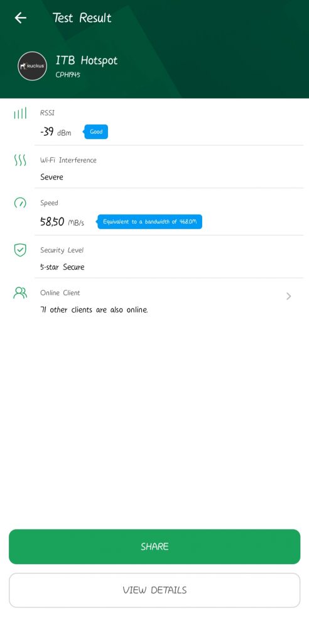Screen dimensions: 309x644
Task: Tap the 58.50 MB/s speed value
Action: pyautogui.click(x=62, y=222)
